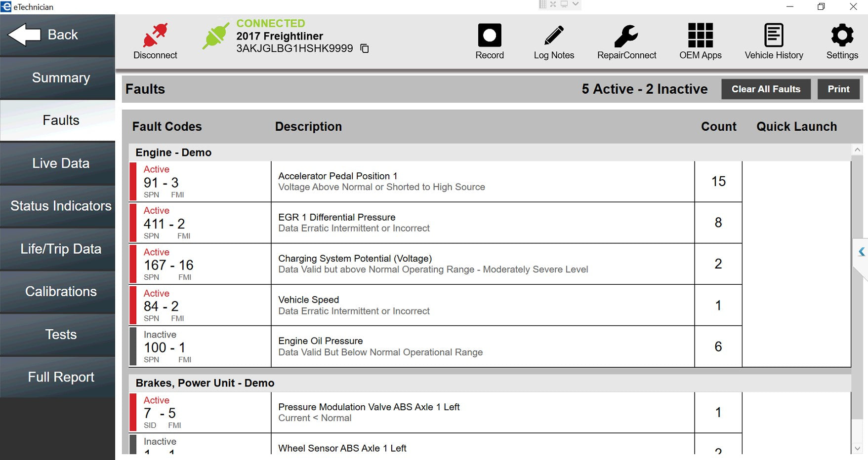Open Log Notes pencil icon
Screen dimensions: 868x460
(553, 36)
